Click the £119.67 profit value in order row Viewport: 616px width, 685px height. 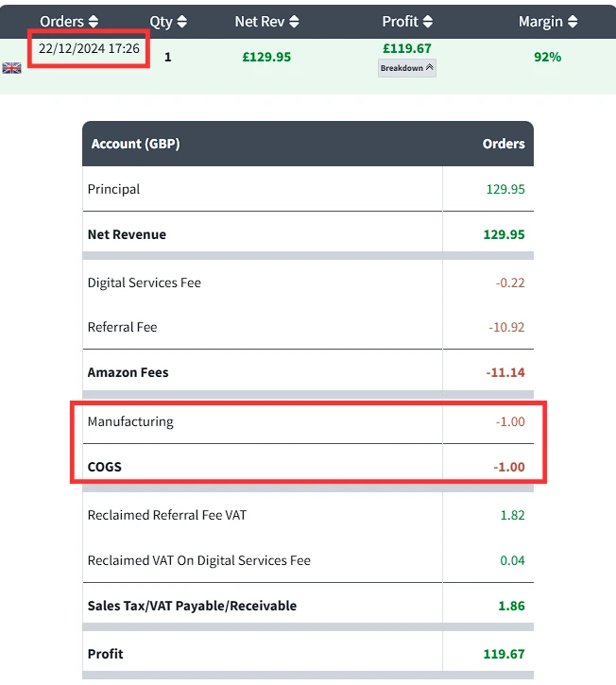point(407,48)
